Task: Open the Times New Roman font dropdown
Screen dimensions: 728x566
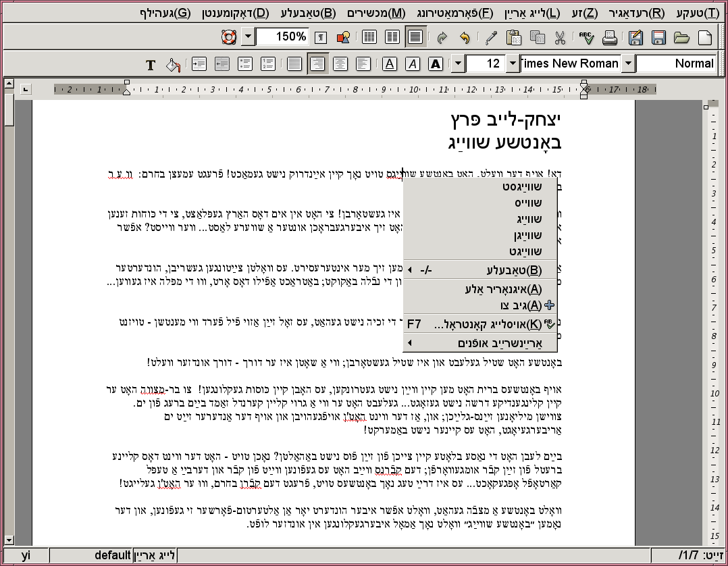Action: (628, 63)
